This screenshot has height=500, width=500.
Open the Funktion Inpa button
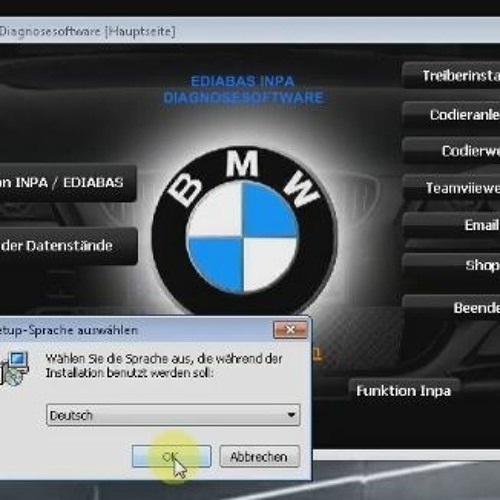click(x=404, y=390)
